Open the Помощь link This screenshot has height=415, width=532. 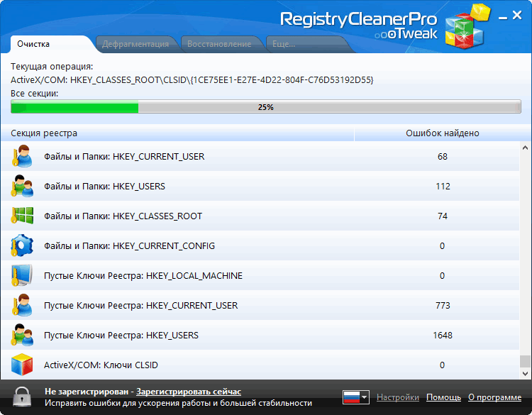point(443,397)
